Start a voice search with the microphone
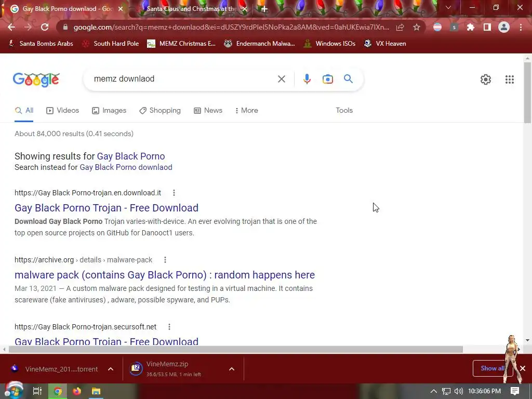 307,79
